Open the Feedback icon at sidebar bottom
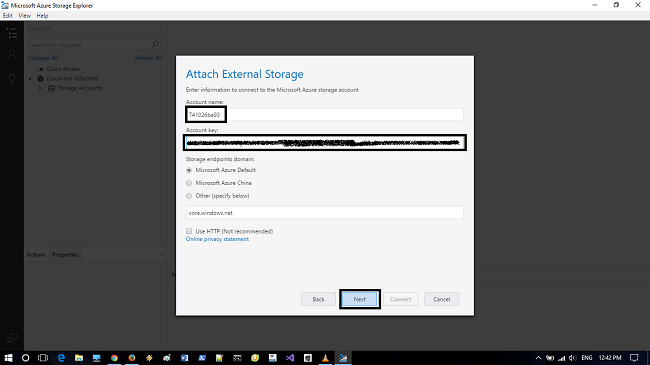The image size is (650, 365). (x=12, y=339)
